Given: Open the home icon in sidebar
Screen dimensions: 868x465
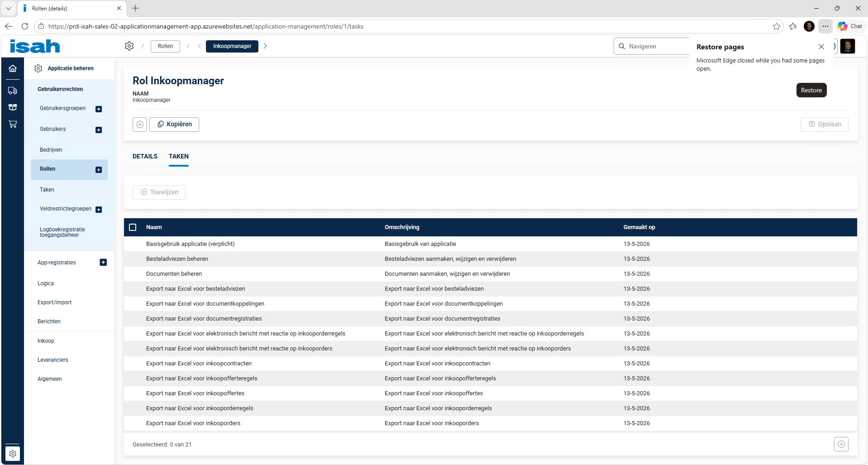Looking at the screenshot, I should pyautogui.click(x=13, y=68).
